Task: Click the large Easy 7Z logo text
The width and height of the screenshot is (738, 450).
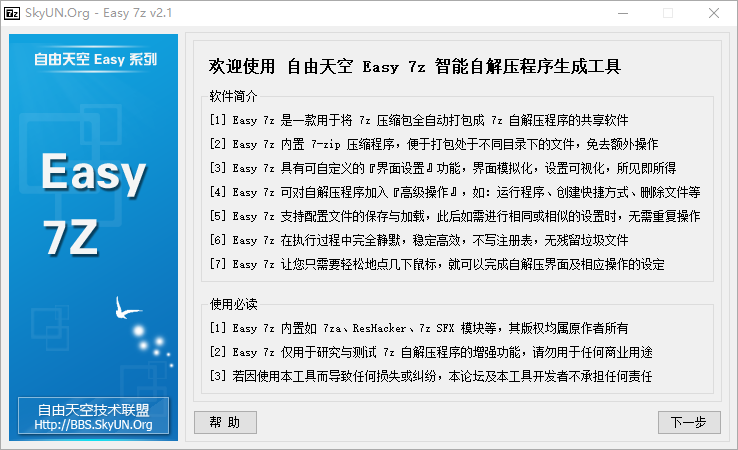Action: point(94,206)
